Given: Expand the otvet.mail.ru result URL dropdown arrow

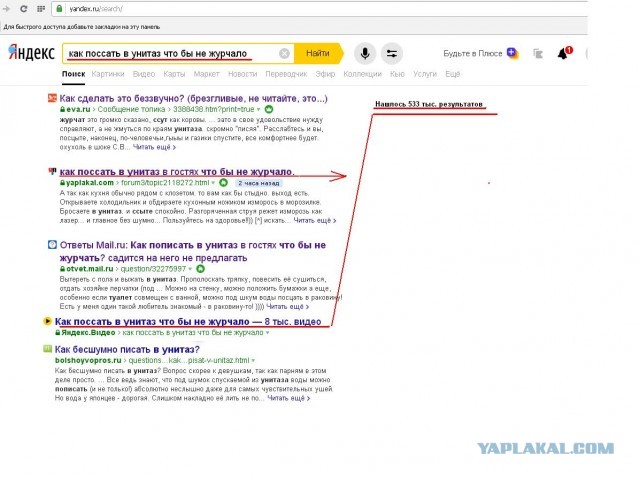Looking at the screenshot, I should tap(190, 269).
